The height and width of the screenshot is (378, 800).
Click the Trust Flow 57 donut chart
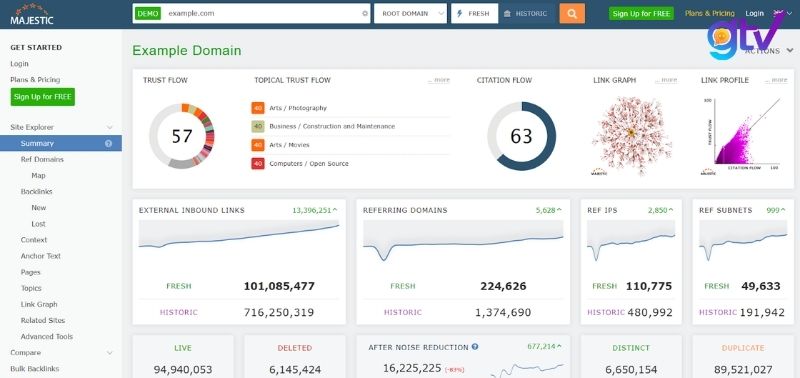point(182,136)
